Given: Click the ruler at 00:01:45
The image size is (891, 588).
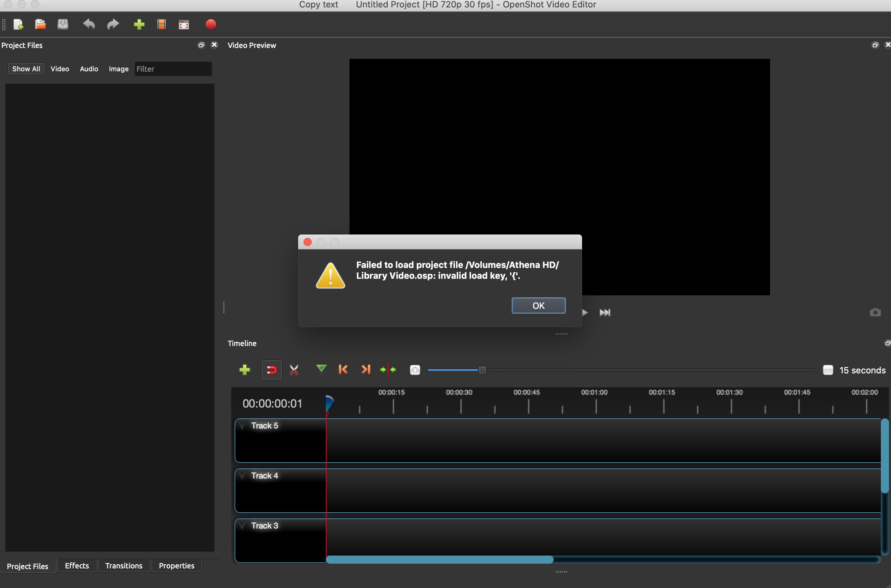Looking at the screenshot, I should 797,392.
